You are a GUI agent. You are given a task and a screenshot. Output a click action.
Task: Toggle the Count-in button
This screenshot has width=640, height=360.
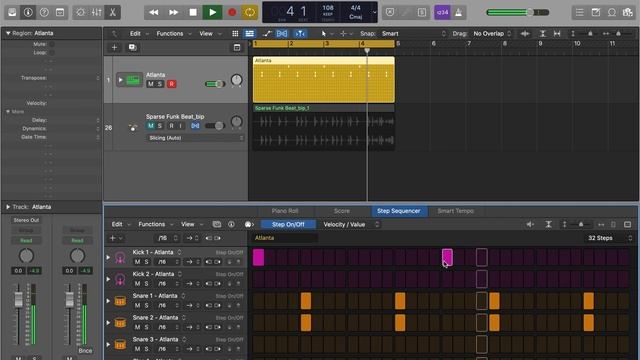pyautogui.click(x=442, y=12)
